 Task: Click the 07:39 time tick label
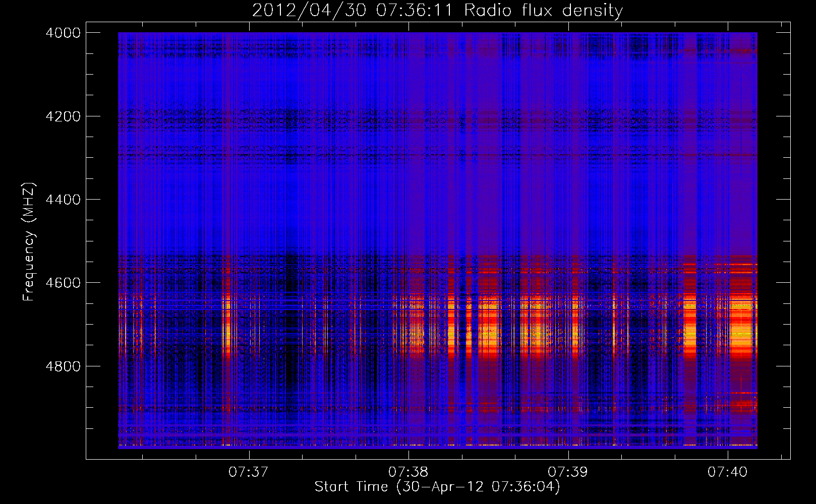pos(568,472)
